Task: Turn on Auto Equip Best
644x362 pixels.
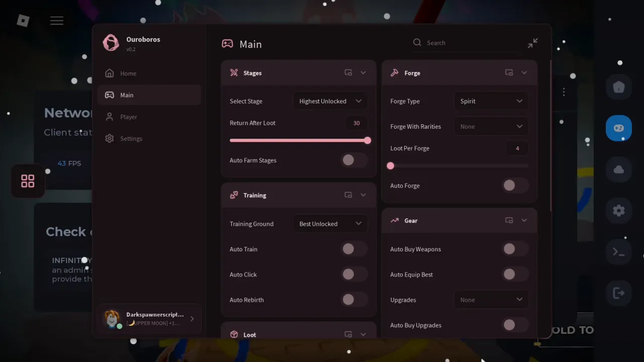Action: click(515, 275)
